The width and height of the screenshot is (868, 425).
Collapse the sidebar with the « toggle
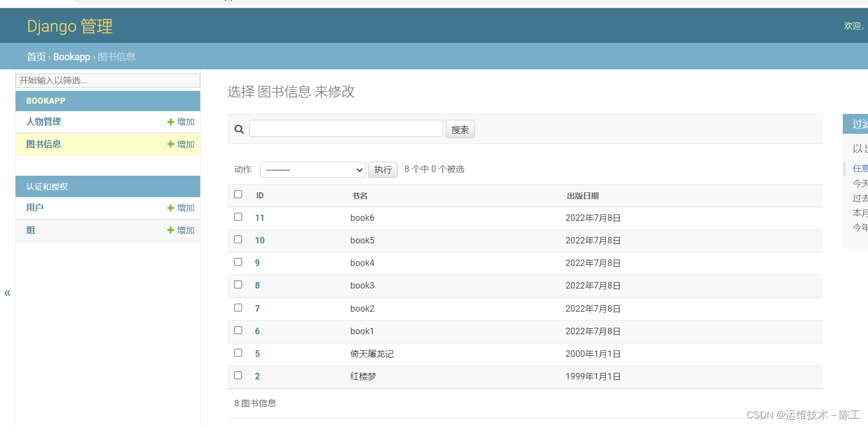(8, 293)
